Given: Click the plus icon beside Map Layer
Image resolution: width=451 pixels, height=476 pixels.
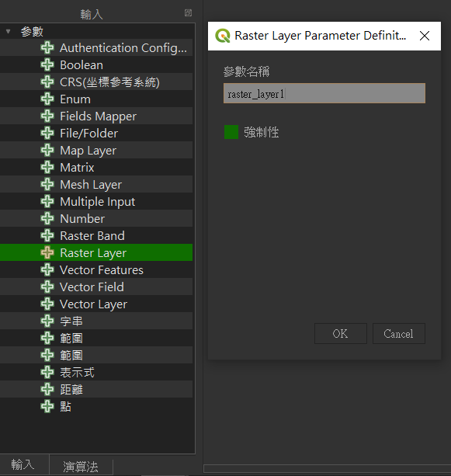Looking at the screenshot, I should [x=47, y=150].
